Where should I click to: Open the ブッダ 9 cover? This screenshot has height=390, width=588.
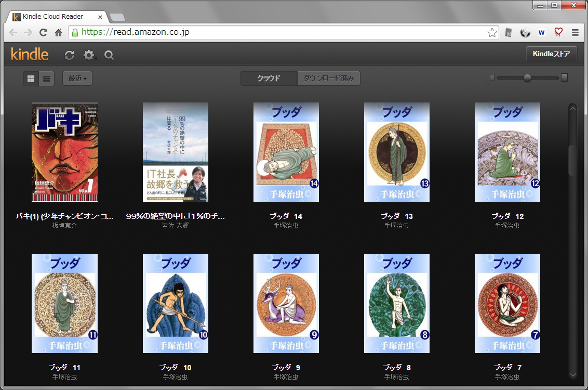tap(286, 303)
